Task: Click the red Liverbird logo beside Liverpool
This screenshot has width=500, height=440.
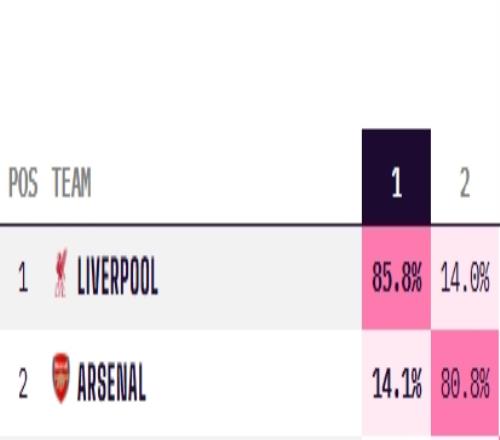Action: tap(61, 273)
